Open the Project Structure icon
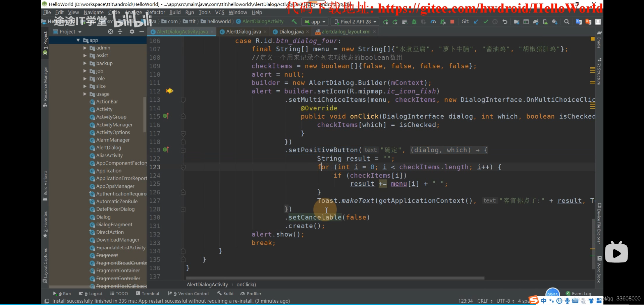This screenshot has width=644, height=305. (517, 22)
